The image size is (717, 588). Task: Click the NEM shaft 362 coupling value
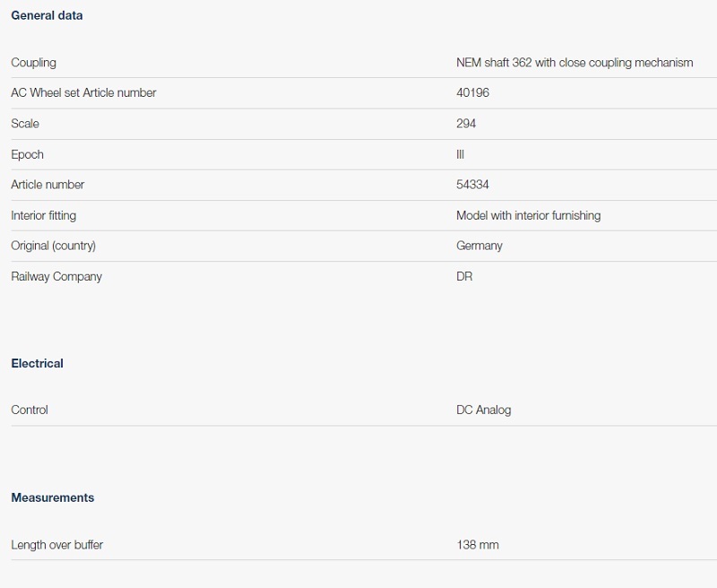(x=574, y=63)
